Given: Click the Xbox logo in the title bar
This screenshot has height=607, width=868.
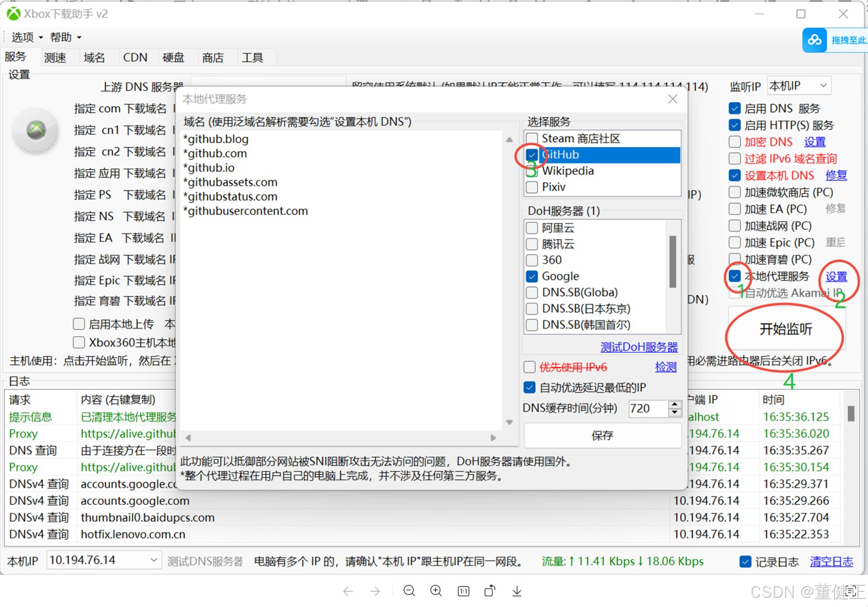Looking at the screenshot, I should 13,14.
